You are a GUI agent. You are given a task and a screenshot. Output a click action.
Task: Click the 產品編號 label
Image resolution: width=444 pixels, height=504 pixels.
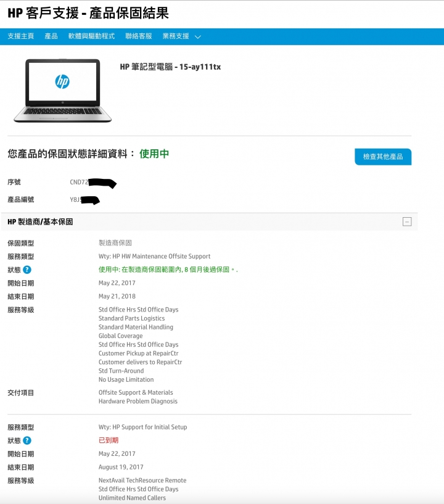(21, 200)
